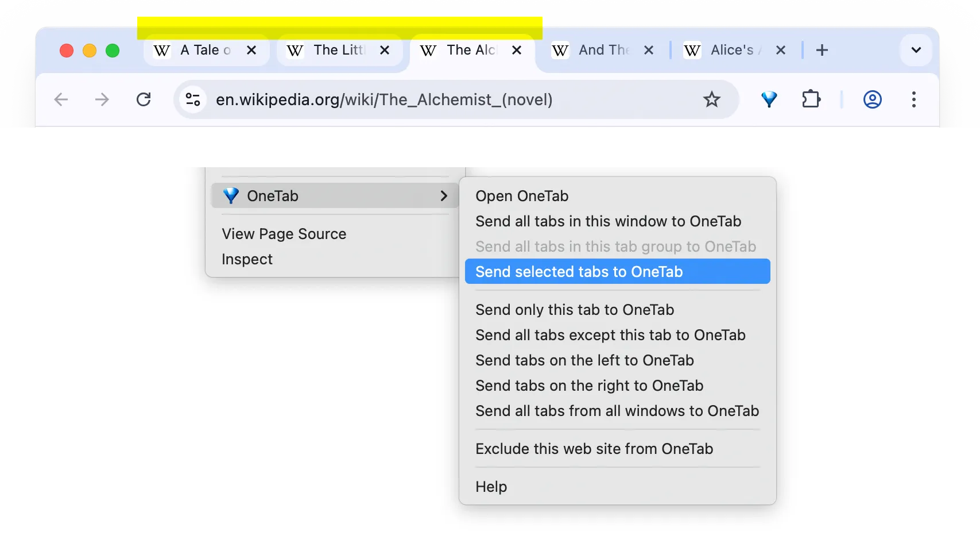Open a new tab with plus button
The image size is (980, 543).
click(x=822, y=50)
